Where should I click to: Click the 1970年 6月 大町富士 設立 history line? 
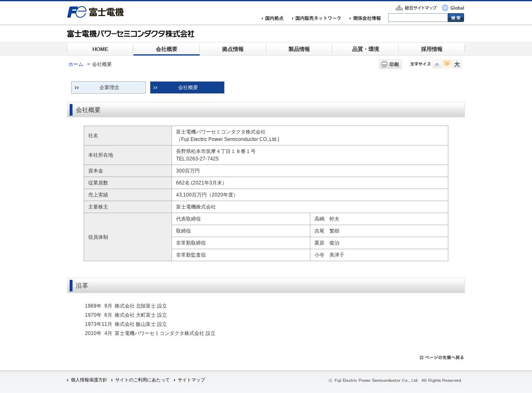click(126, 315)
